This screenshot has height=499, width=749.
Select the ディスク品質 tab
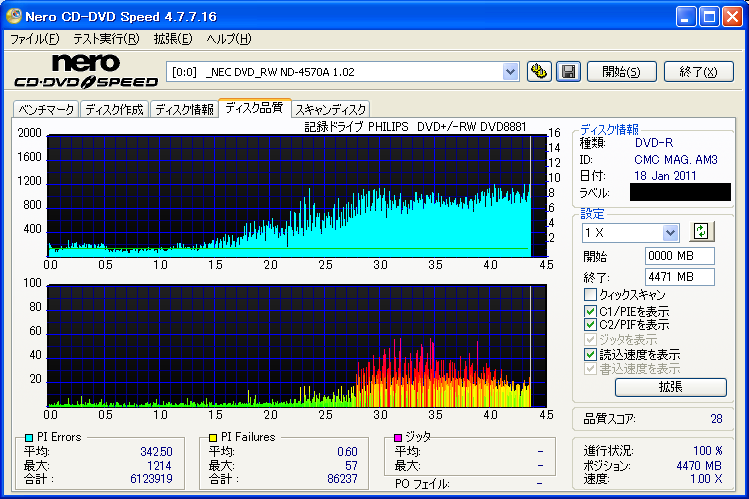click(254, 108)
